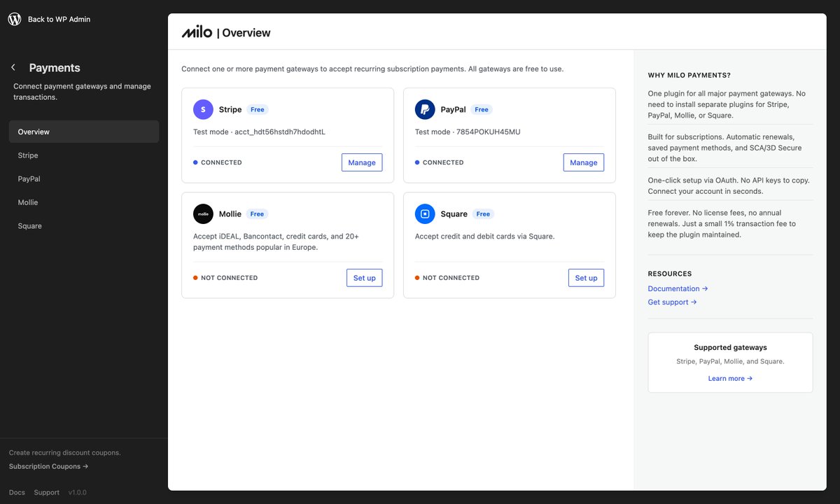This screenshot has height=504, width=840.
Task: Click 'Create recurring discount coupons.' text
Action: click(65, 453)
